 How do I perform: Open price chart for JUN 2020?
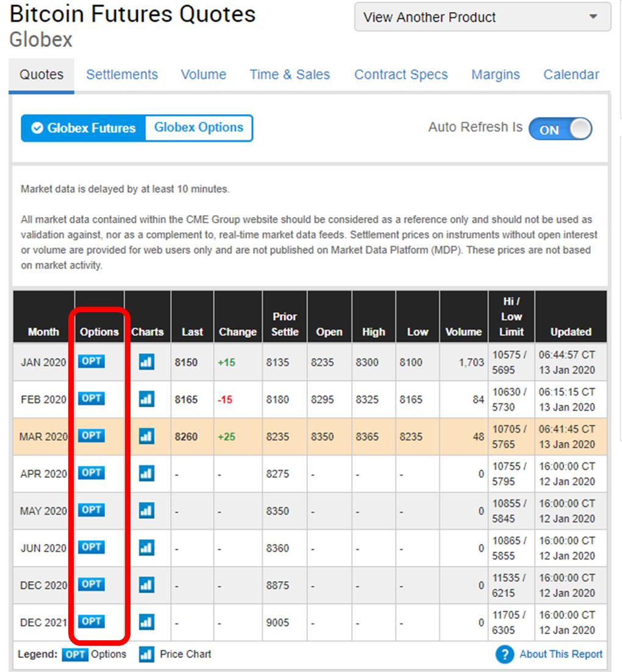pos(146,548)
